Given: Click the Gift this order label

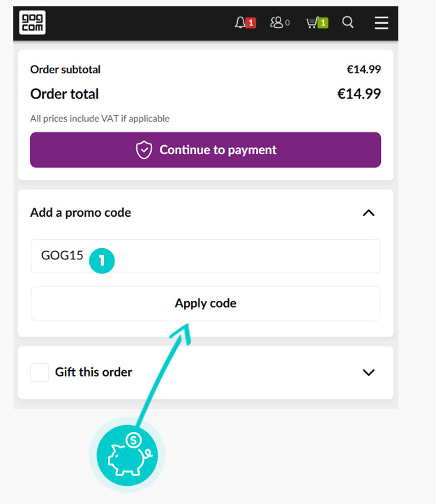Looking at the screenshot, I should 93,372.
